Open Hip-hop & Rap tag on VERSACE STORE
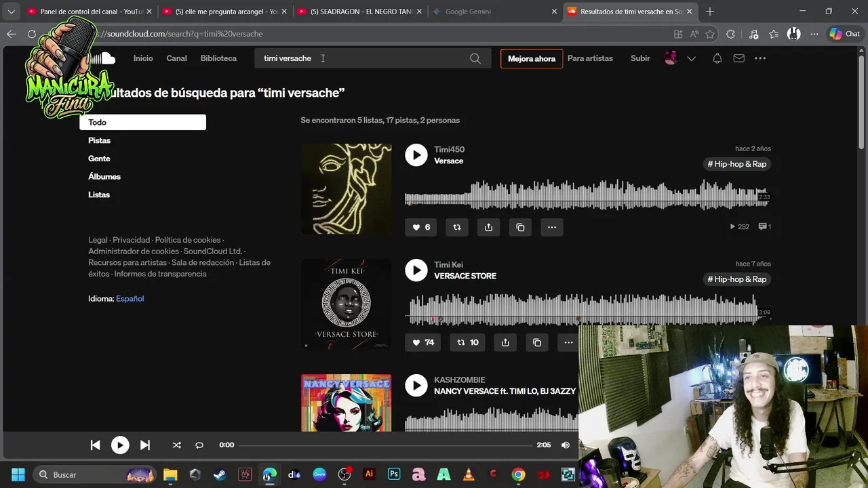 pos(736,279)
